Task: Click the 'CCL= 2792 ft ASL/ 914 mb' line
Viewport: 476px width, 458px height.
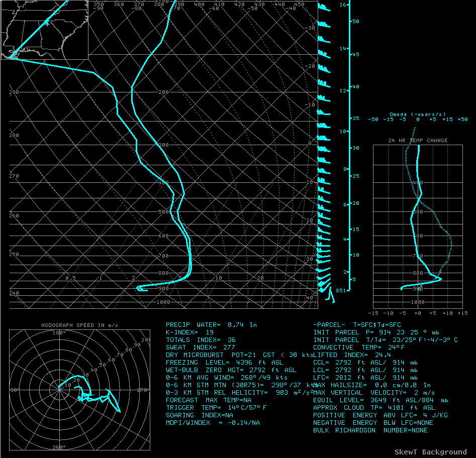Action: 365,363
